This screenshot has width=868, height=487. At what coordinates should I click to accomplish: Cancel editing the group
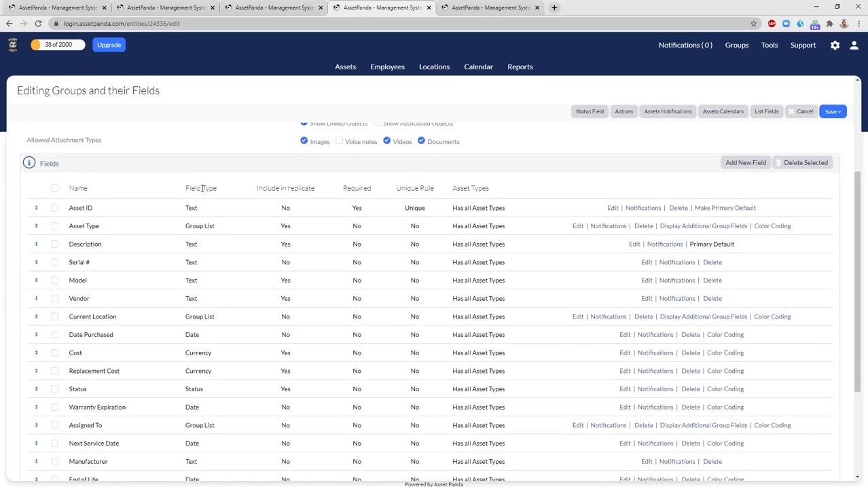[x=801, y=111]
